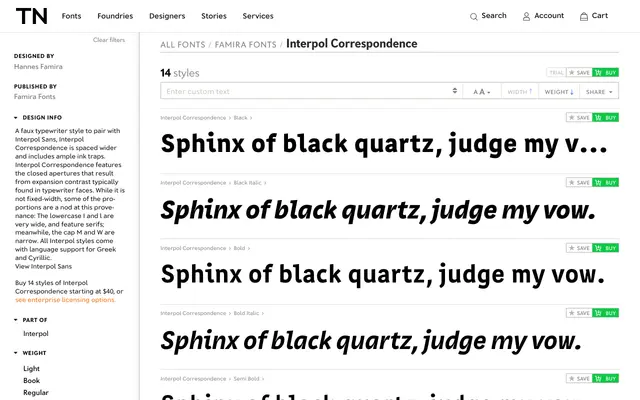Open the Share dropdown
The image size is (640, 400).
(x=599, y=92)
